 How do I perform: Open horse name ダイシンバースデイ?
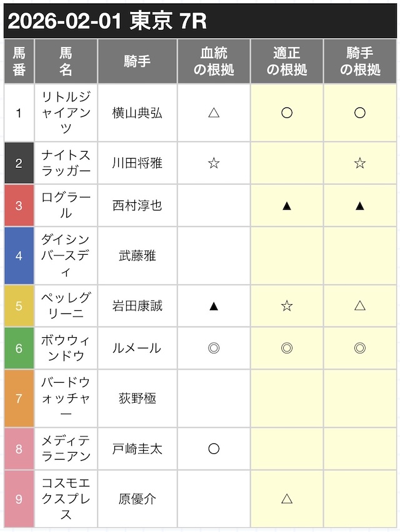click(66, 255)
